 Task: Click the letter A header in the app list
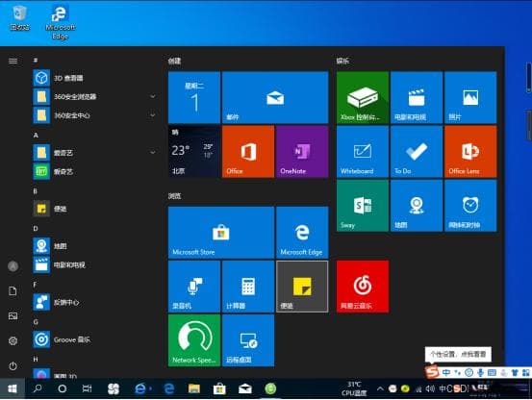pos(36,136)
